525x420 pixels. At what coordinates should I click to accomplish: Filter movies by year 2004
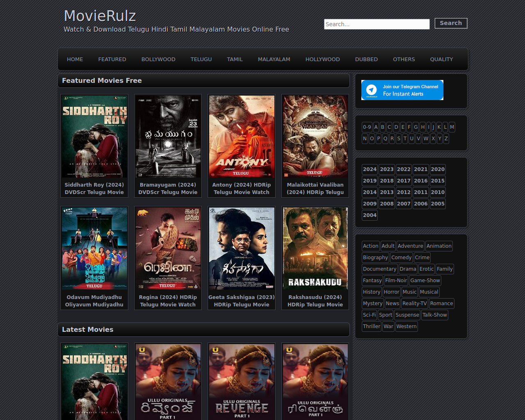pos(370,215)
